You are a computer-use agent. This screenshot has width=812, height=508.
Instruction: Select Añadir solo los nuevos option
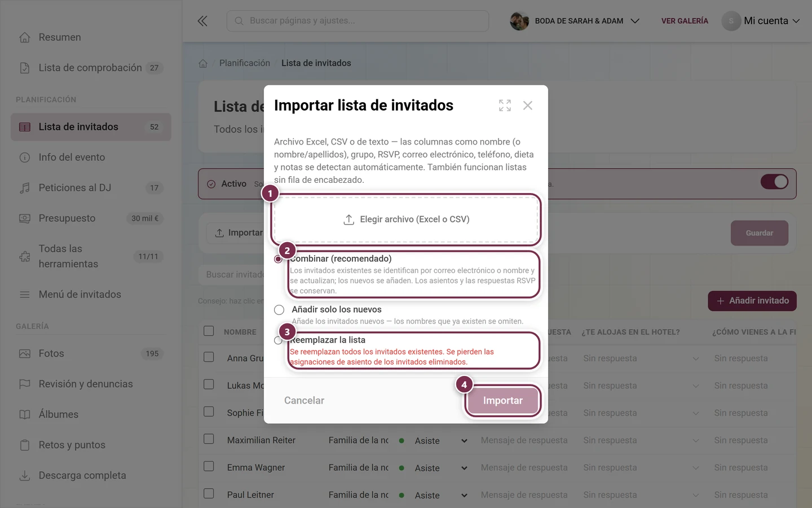tap(279, 310)
